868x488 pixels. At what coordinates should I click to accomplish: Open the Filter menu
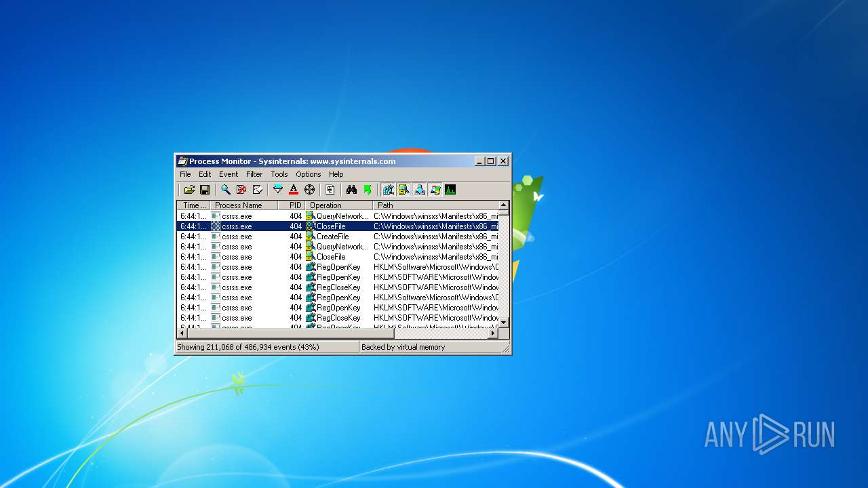(254, 174)
